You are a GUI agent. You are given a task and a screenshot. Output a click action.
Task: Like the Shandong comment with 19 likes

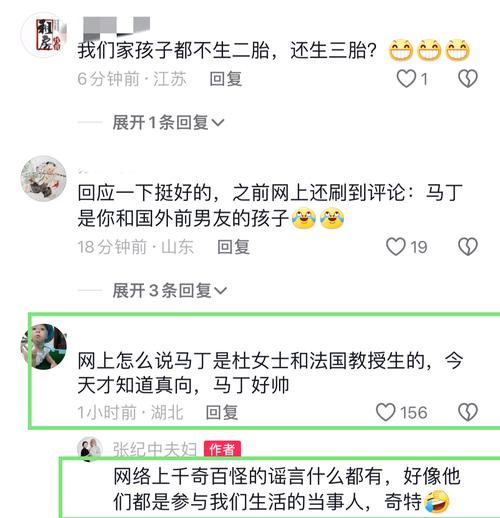(x=396, y=247)
